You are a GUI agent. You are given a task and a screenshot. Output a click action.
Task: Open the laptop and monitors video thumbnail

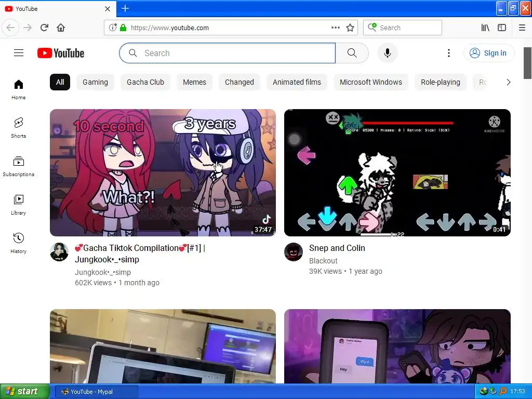click(x=163, y=346)
